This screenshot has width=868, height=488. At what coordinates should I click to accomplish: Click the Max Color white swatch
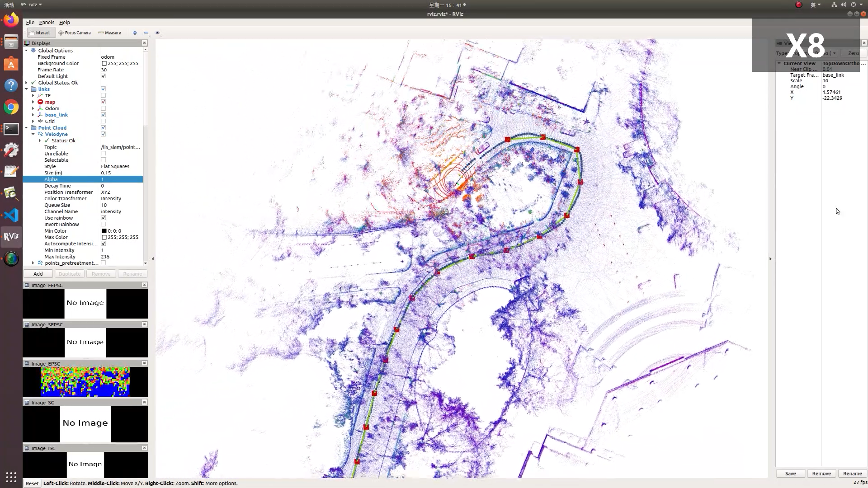(104, 237)
